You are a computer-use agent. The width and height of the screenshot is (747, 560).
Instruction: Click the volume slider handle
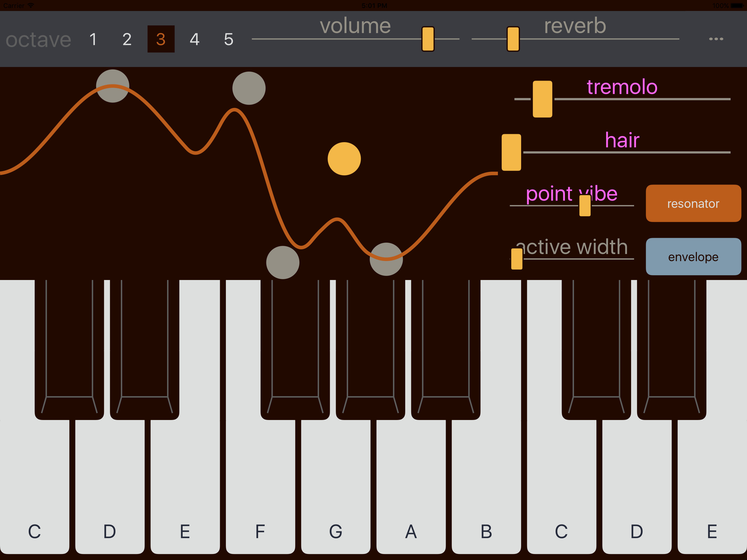point(428,39)
